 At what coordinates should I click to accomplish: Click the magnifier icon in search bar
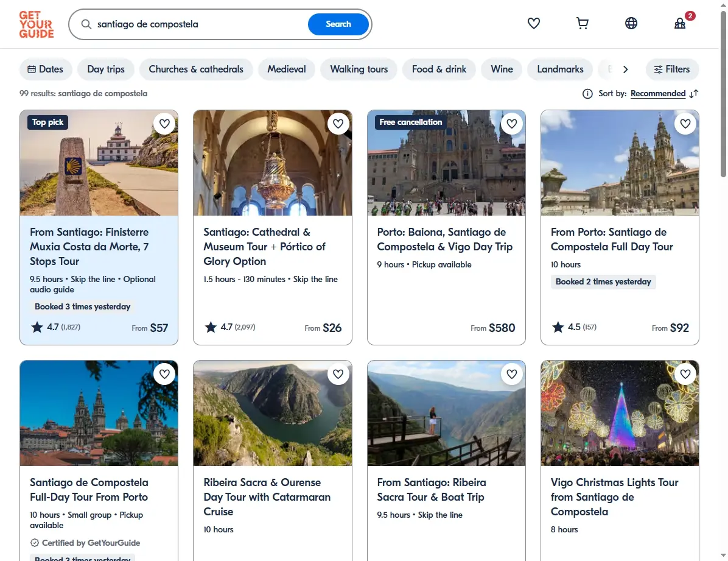86,24
